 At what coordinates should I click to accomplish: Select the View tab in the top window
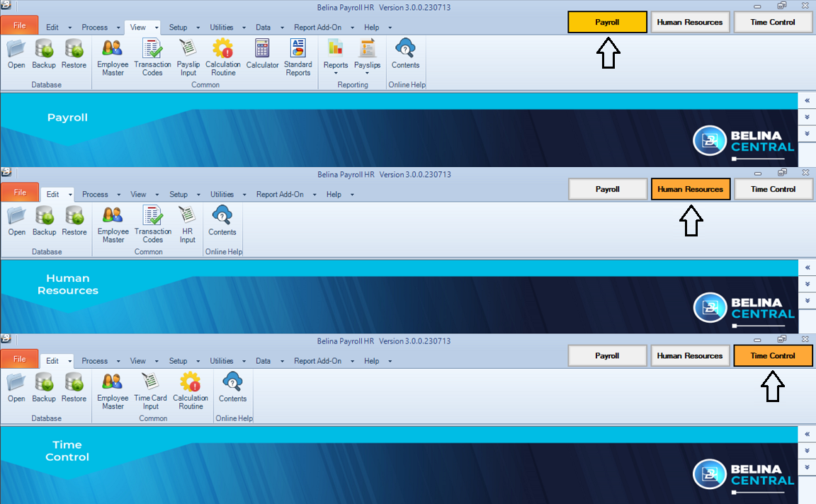[138, 27]
